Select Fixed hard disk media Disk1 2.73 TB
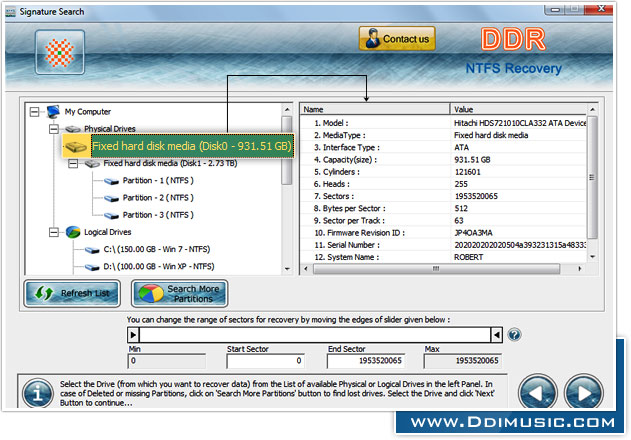The height and width of the screenshot is (440, 631). click(170, 163)
